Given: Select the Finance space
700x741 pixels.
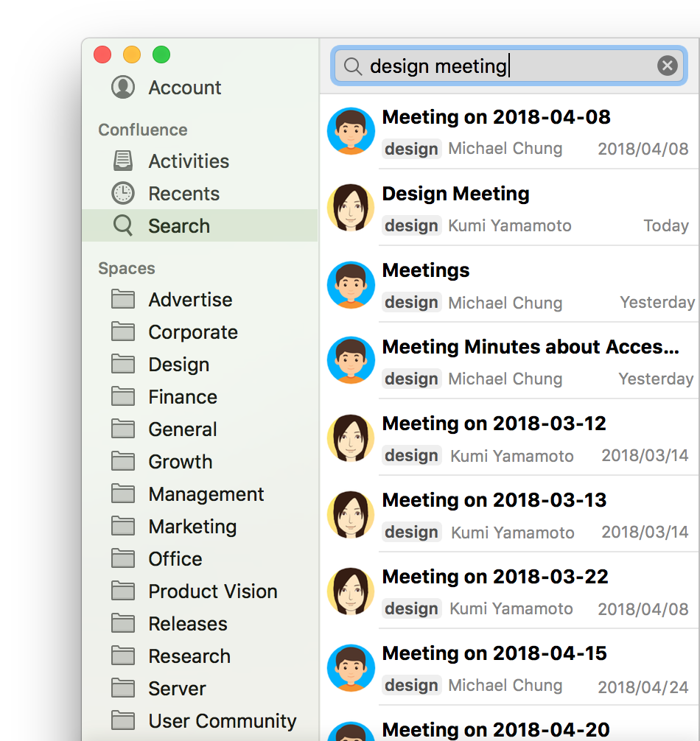Looking at the screenshot, I should pos(182,397).
